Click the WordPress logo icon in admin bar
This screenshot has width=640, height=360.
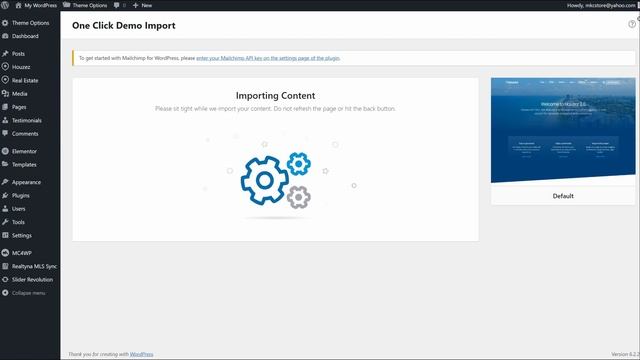(x=5, y=5)
